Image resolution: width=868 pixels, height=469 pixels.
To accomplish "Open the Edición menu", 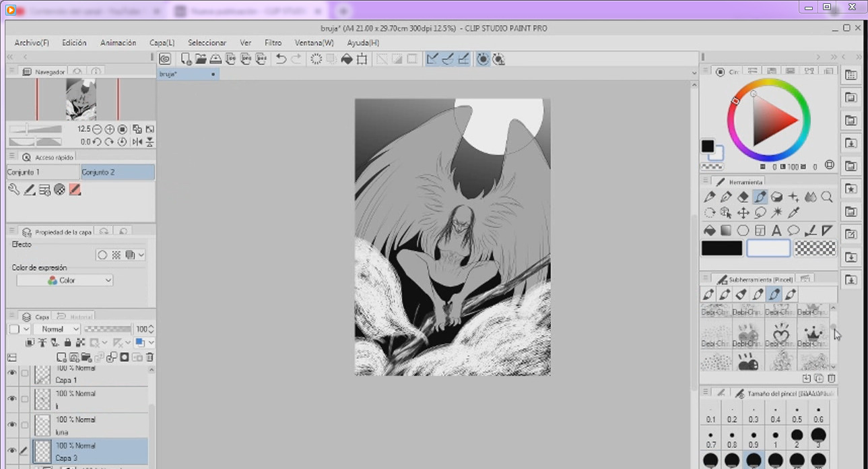I will (x=74, y=42).
